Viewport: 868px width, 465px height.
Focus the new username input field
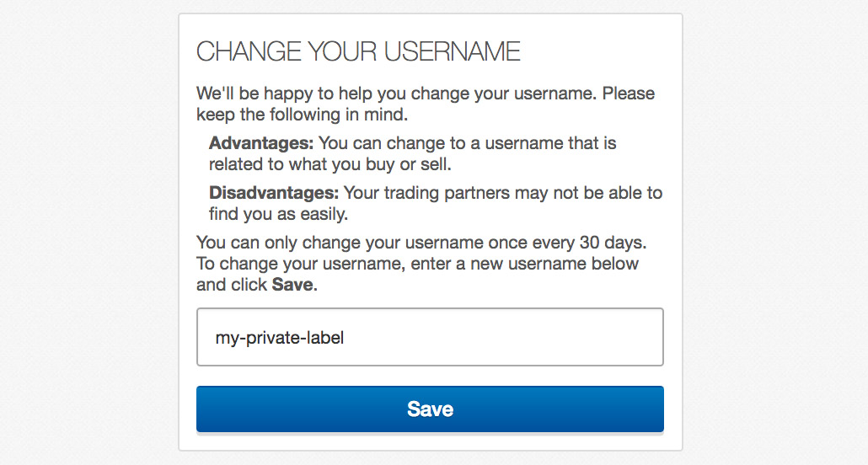(x=506, y=337)
